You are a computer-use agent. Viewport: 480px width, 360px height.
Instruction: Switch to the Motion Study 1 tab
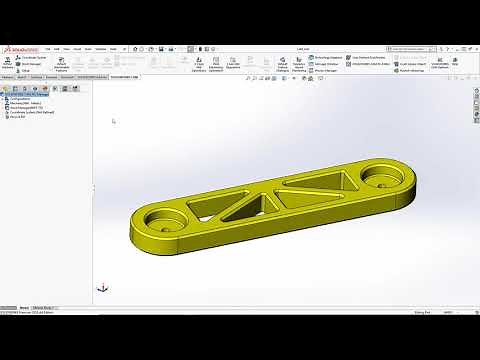[44, 308]
